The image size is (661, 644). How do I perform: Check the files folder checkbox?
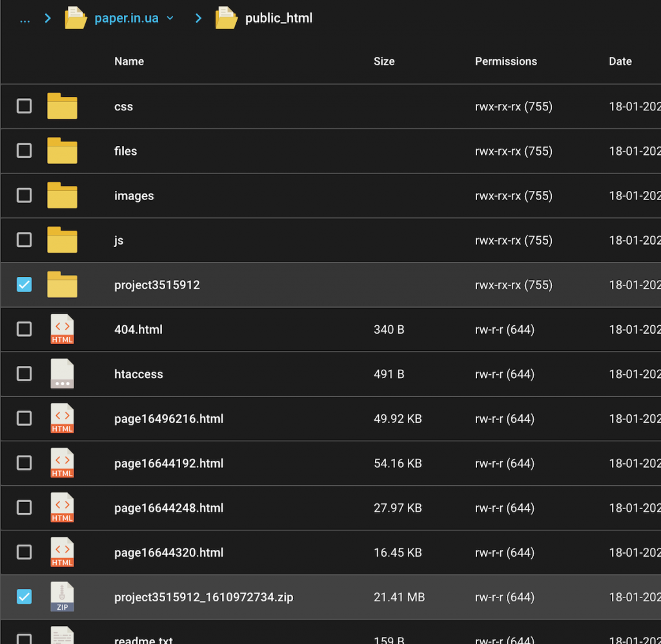point(24,151)
